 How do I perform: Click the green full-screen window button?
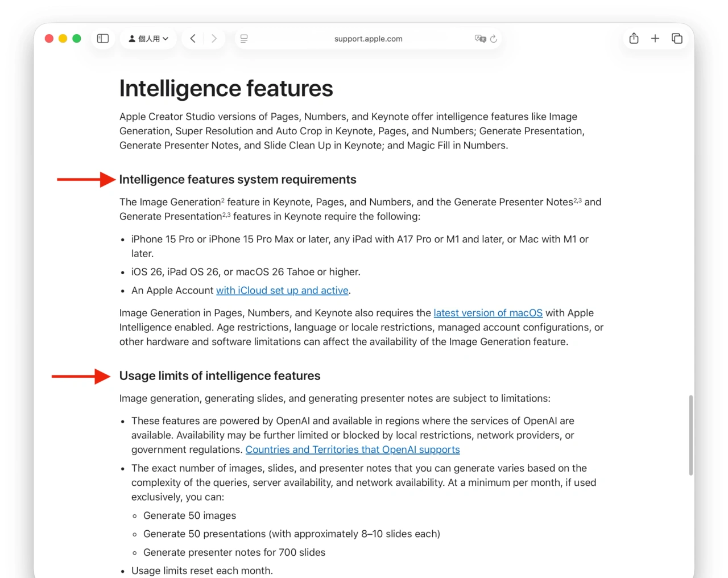pyautogui.click(x=77, y=39)
